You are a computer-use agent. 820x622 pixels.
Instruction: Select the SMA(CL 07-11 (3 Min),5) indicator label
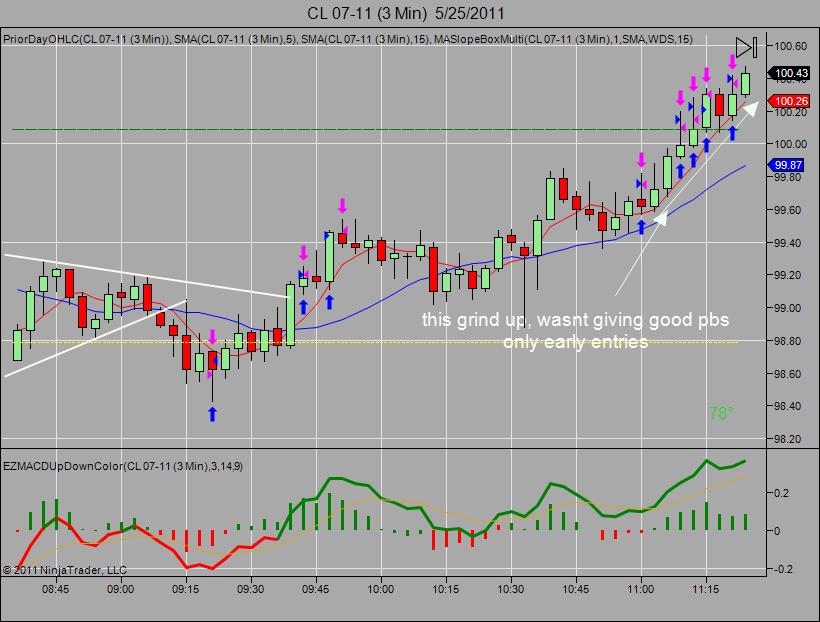click(236, 39)
